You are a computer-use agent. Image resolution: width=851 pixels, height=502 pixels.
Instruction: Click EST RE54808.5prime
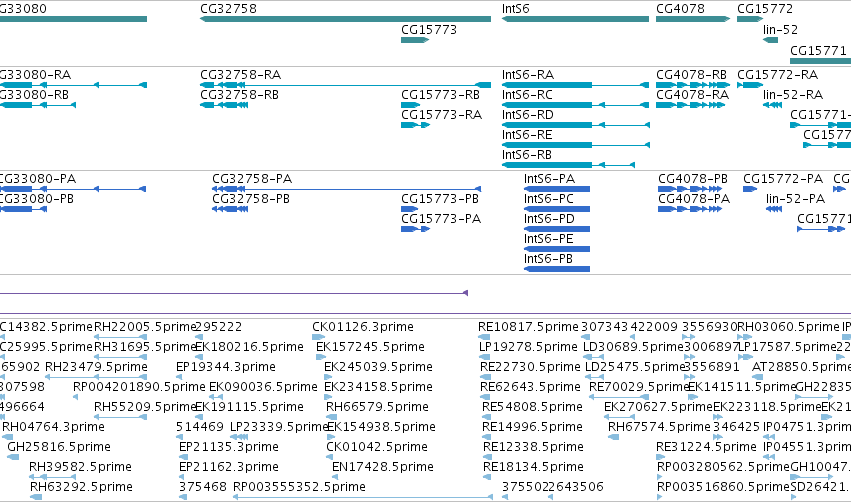[x=486, y=417]
